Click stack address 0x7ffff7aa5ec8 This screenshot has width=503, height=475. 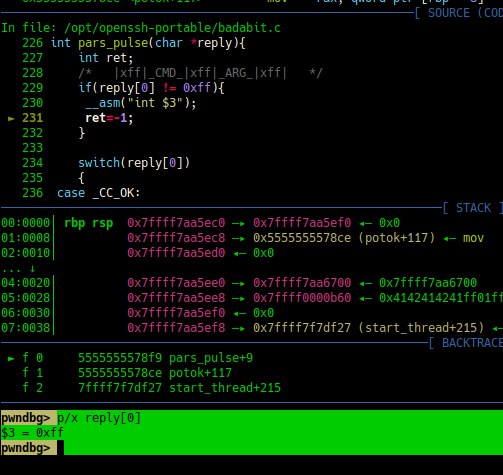point(176,238)
